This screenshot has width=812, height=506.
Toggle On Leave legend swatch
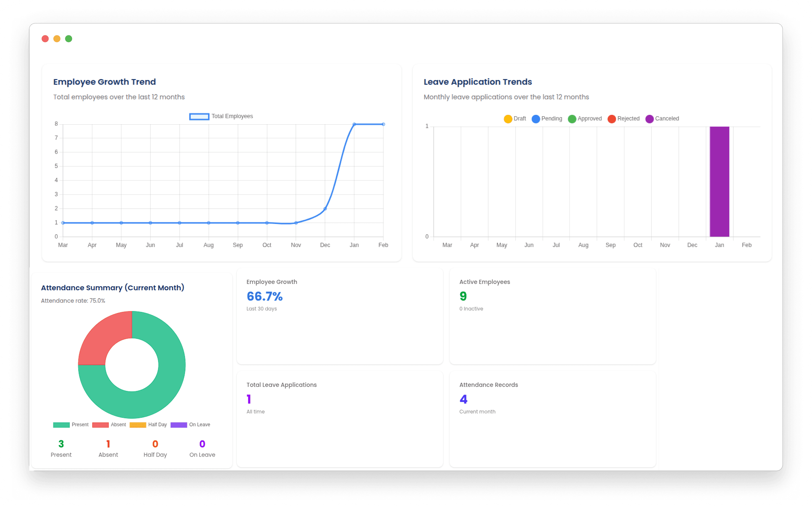pos(179,425)
